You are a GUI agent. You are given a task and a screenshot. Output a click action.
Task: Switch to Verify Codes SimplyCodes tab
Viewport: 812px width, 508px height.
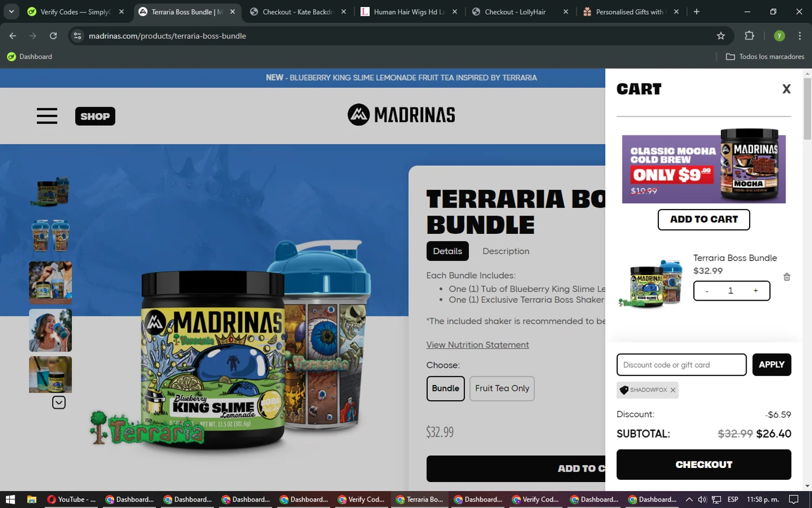pyautogui.click(x=76, y=11)
